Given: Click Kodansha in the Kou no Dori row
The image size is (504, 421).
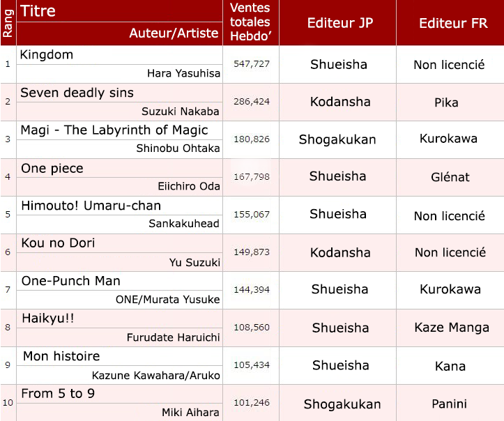Looking at the screenshot, I should 340,252.
